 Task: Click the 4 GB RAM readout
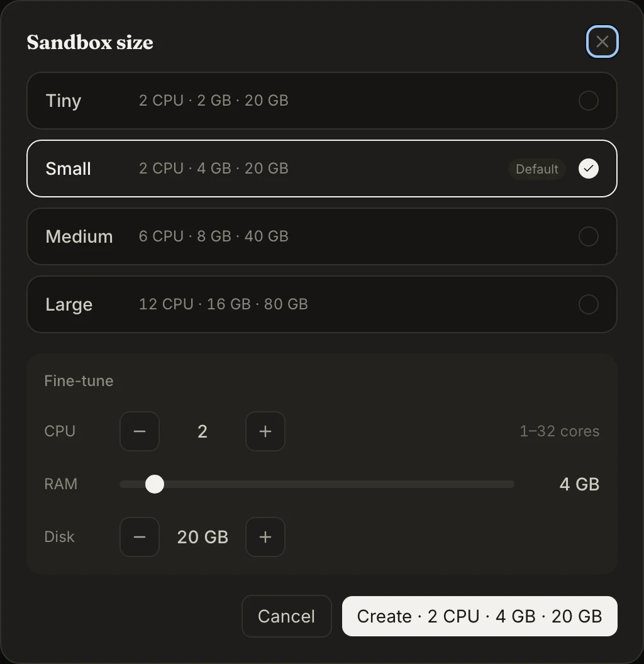click(x=579, y=484)
